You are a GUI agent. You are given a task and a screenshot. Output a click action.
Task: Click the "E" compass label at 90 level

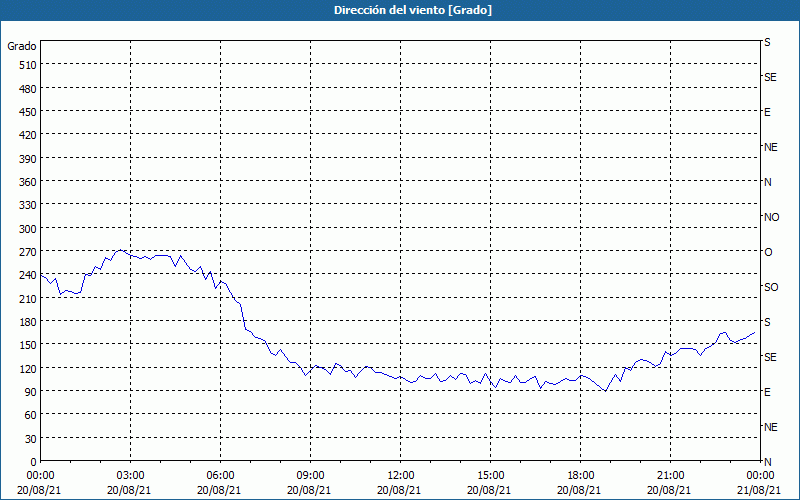[767, 392]
